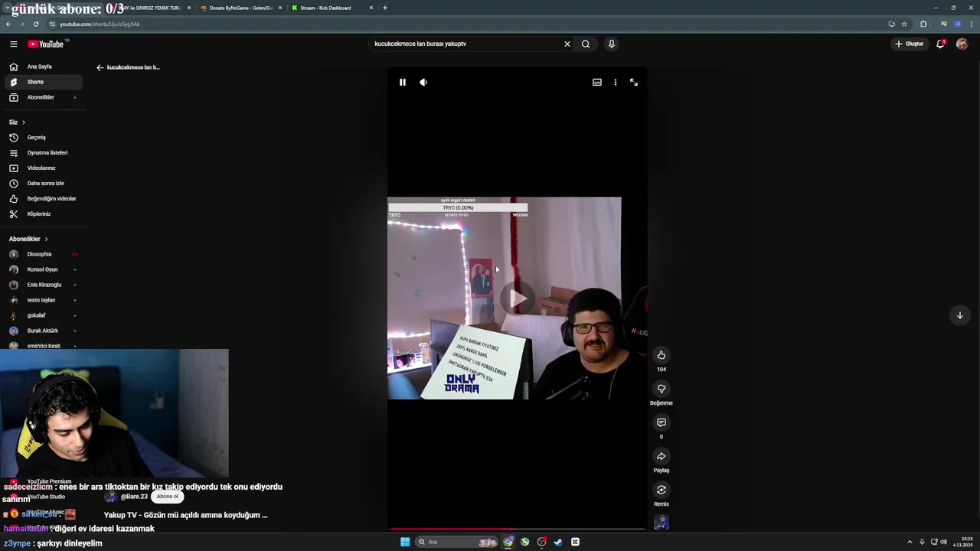Remix this Short
Image resolution: width=980 pixels, height=551 pixels.
[x=661, y=490]
